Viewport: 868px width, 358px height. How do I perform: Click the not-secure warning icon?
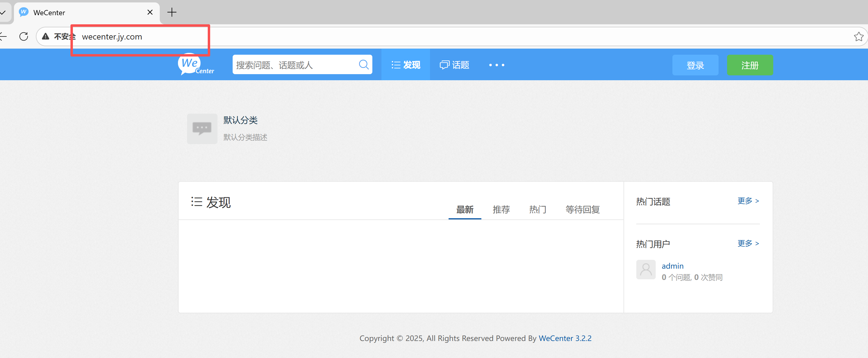46,36
